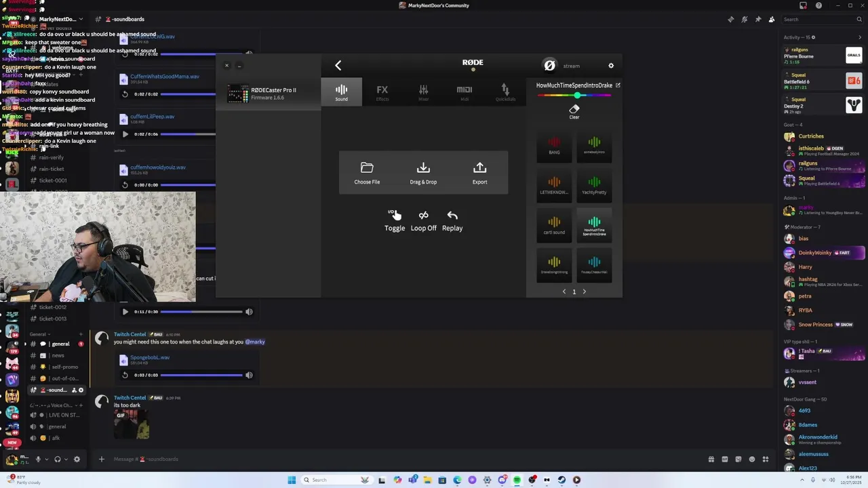Go back using the RØDE back arrow
This screenshot has width=868, height=488.
tap(338, 65)
